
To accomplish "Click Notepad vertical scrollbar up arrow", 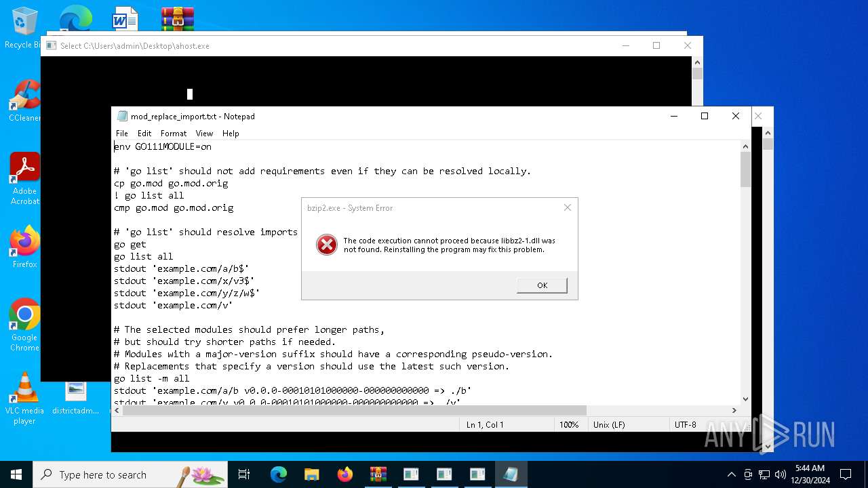I will [x=745, y=146].
